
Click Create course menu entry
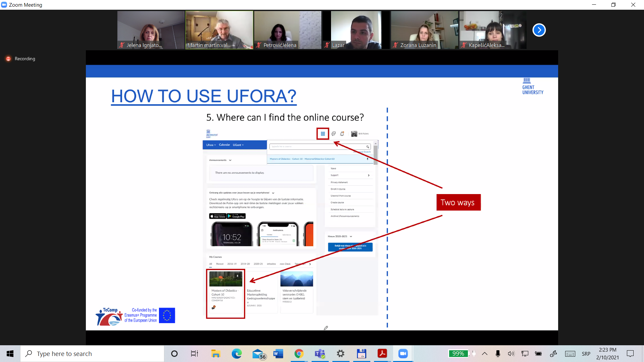tap(337, 202)
